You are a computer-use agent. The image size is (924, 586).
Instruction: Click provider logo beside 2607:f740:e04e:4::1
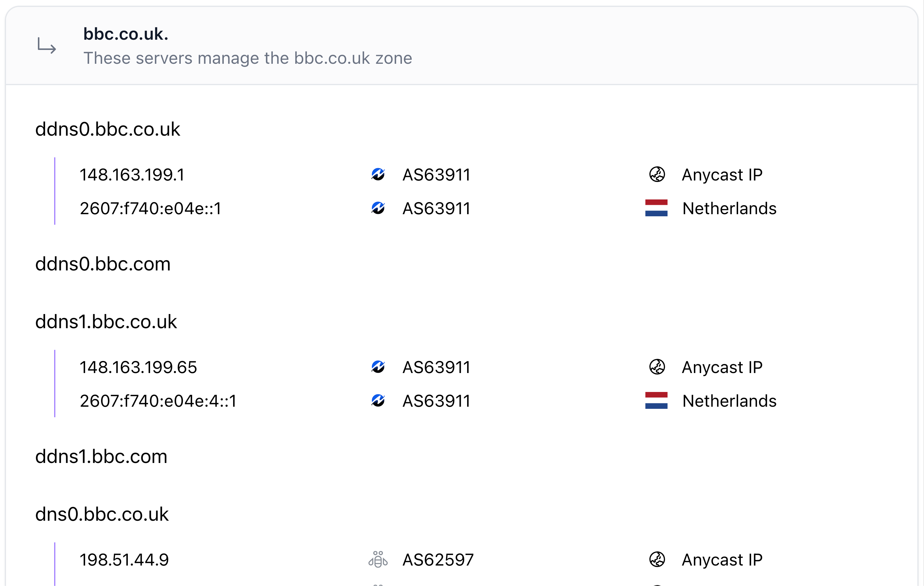[378, 401]
